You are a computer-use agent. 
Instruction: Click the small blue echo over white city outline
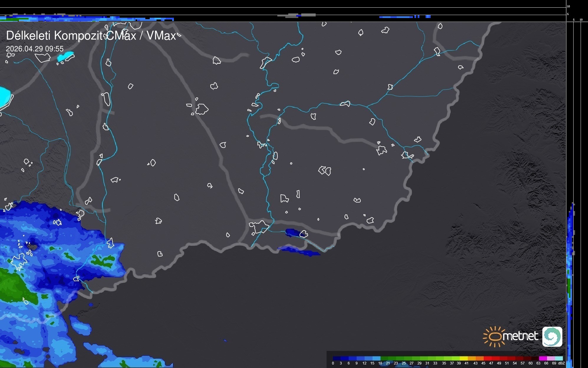292,233
